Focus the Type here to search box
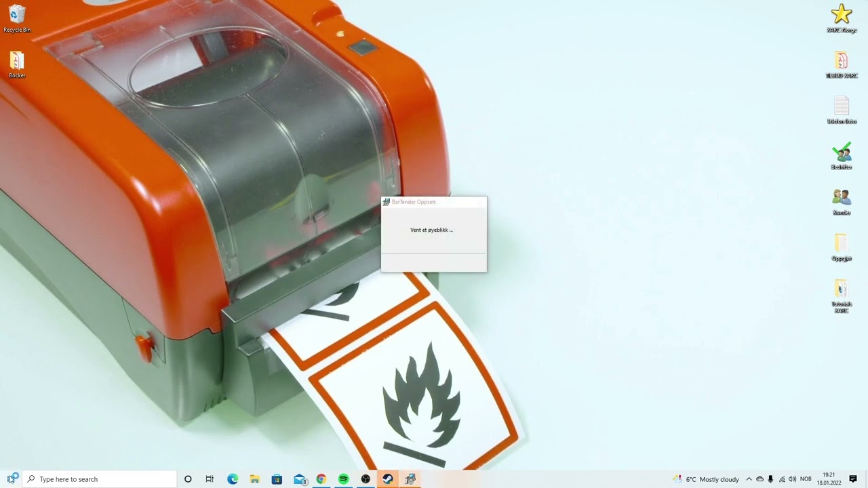 click(x=100, y=479)
